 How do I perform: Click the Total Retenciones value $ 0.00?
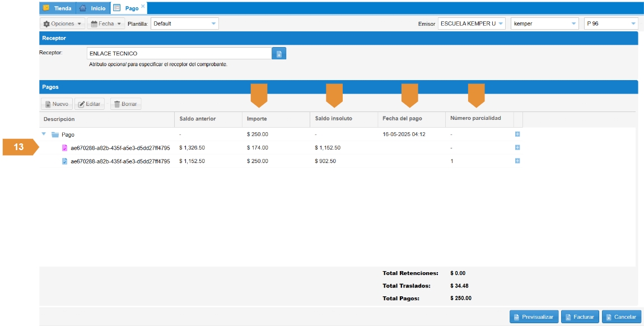(x=458, y=273)
